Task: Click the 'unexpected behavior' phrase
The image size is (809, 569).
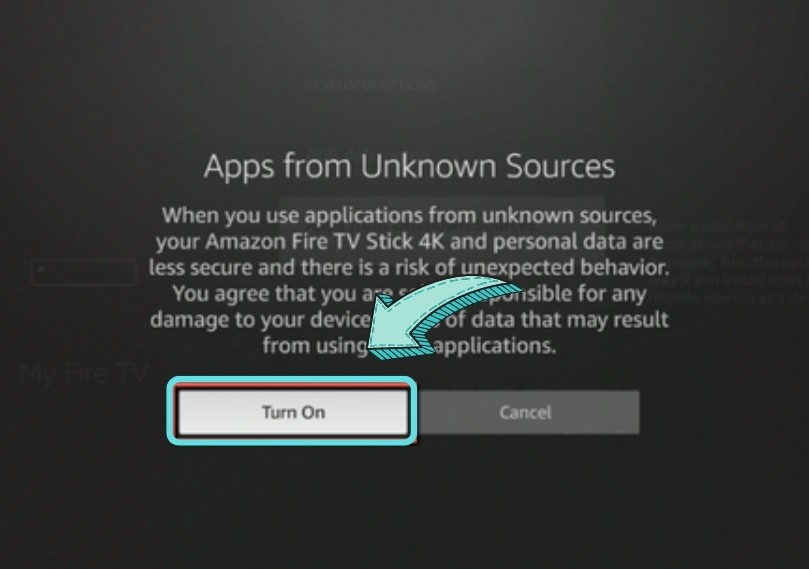Action: click(565, 267)
